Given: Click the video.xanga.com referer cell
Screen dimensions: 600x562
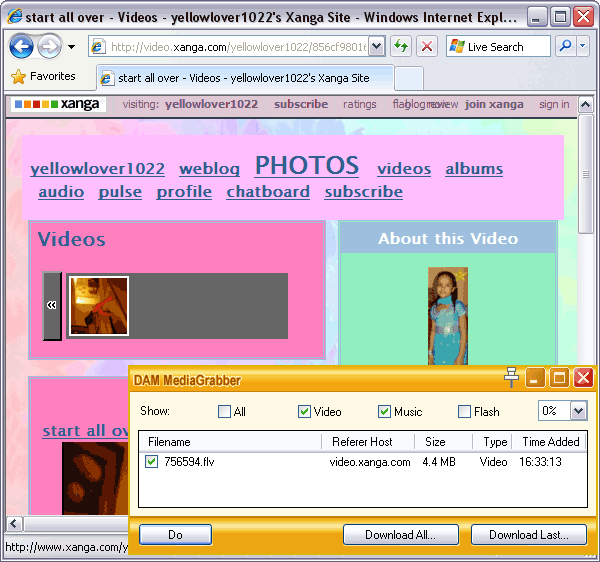Looking at the screenshot, I should pyautogui.click(x=370, y=462).
